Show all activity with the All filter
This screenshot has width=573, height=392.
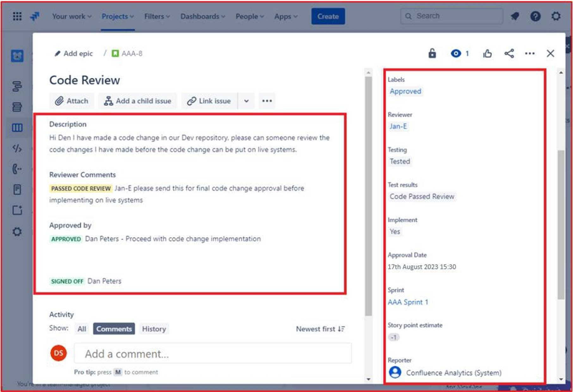(82, 329)
